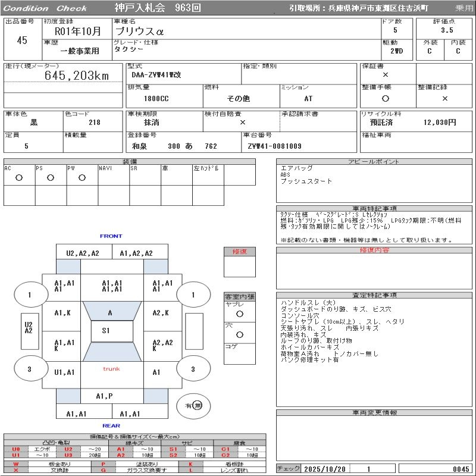Click the × mark under 保証書
476x476 pixels.
[x=386, y=75]
